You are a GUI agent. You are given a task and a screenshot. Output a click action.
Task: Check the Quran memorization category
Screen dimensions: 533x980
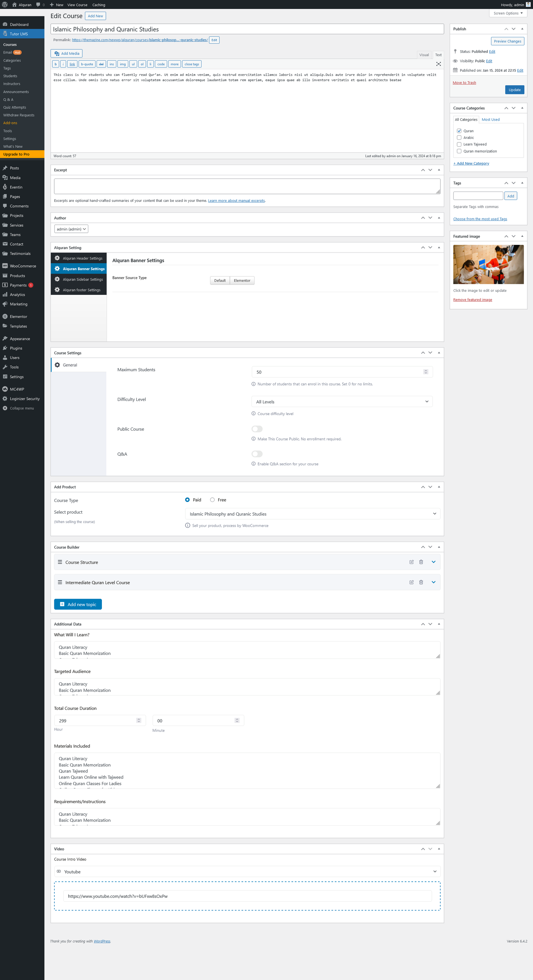point(459,151)
